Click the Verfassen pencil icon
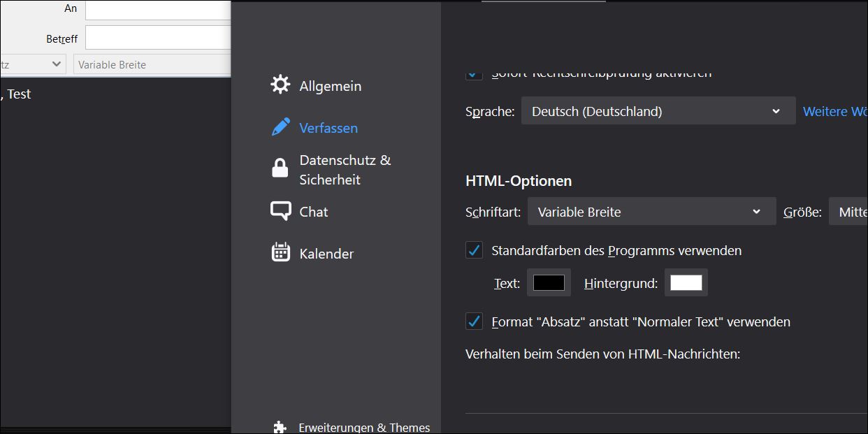The height and width of the screenshot is (434, 868). pyautogui.click(x=280, y=127)
